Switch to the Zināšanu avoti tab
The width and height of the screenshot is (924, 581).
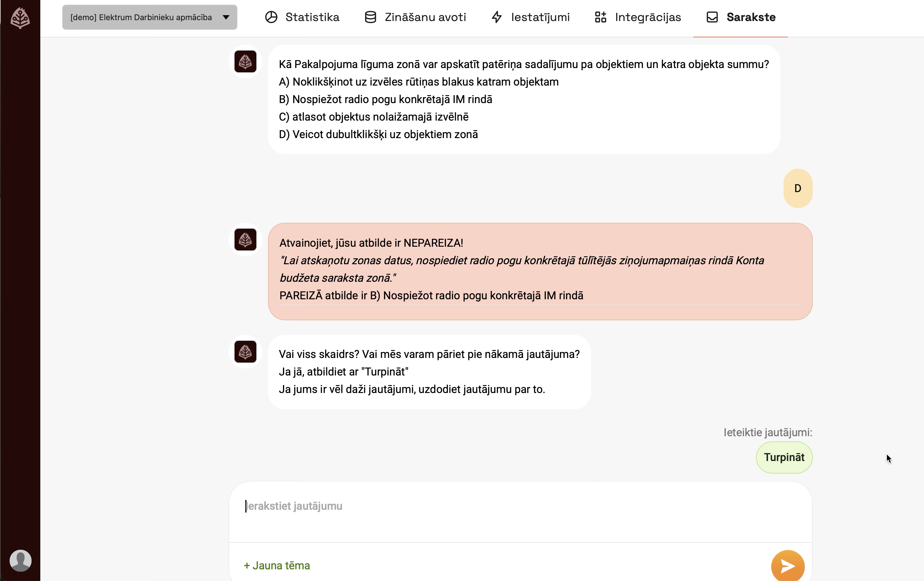415,17
